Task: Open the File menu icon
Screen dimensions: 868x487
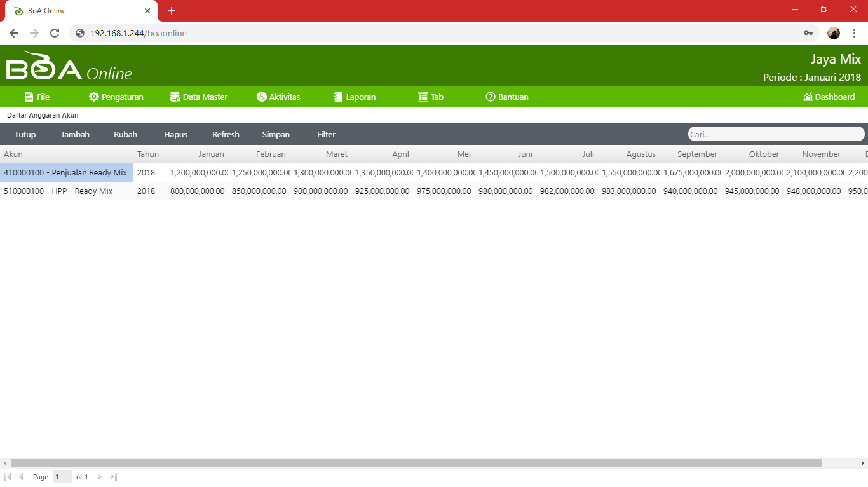Action: [x=29, y=97]
